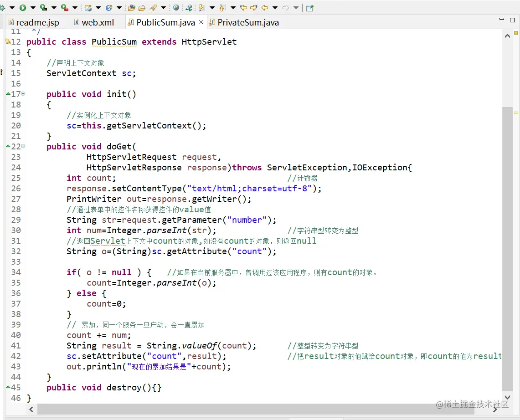
Task: Close the PublicSum.java tab
Action: pos(201,22)
